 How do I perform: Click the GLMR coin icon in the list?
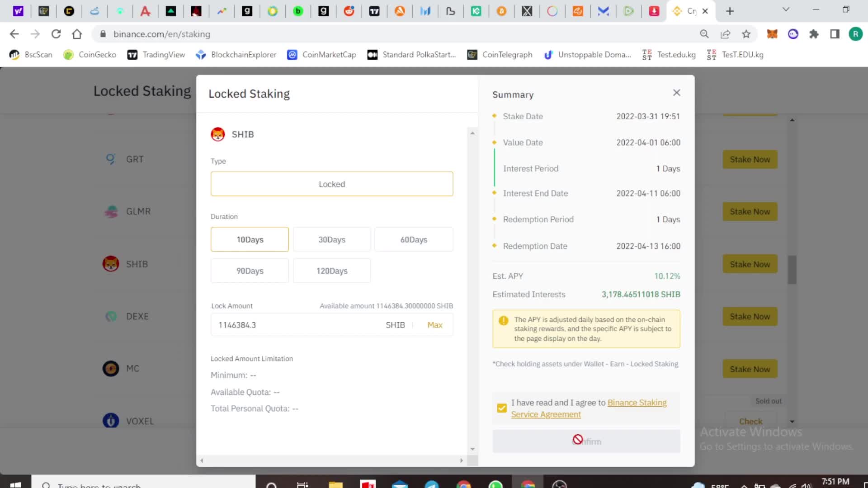(111, 211)
